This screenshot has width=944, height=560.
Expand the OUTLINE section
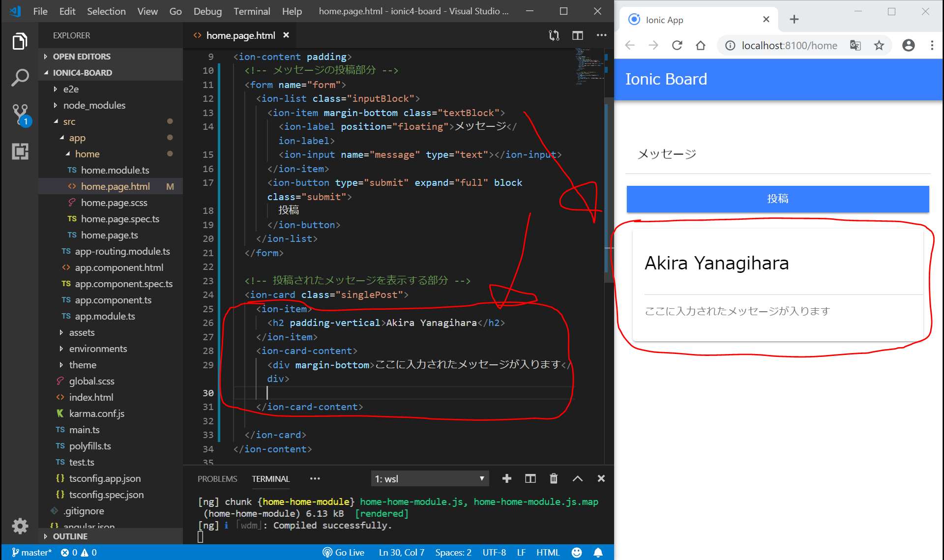[70, 536]
